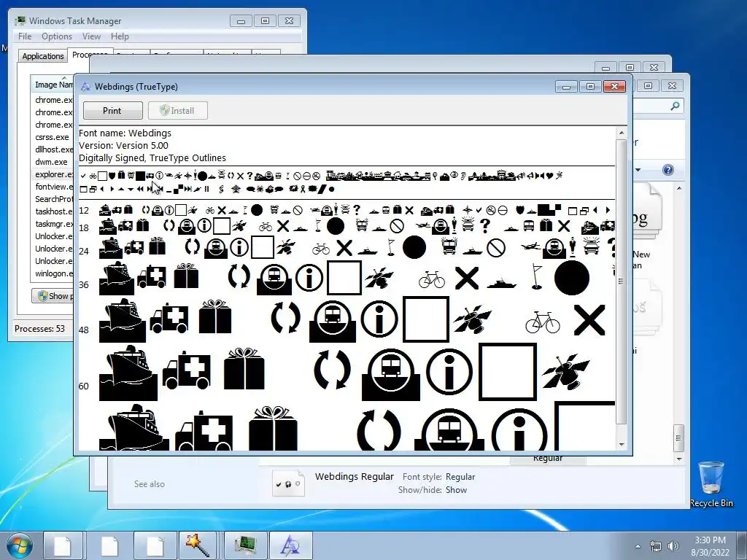747x560 pixels.
Task: Select the Recycle Bin desktop icon
Action: point(711,484)
